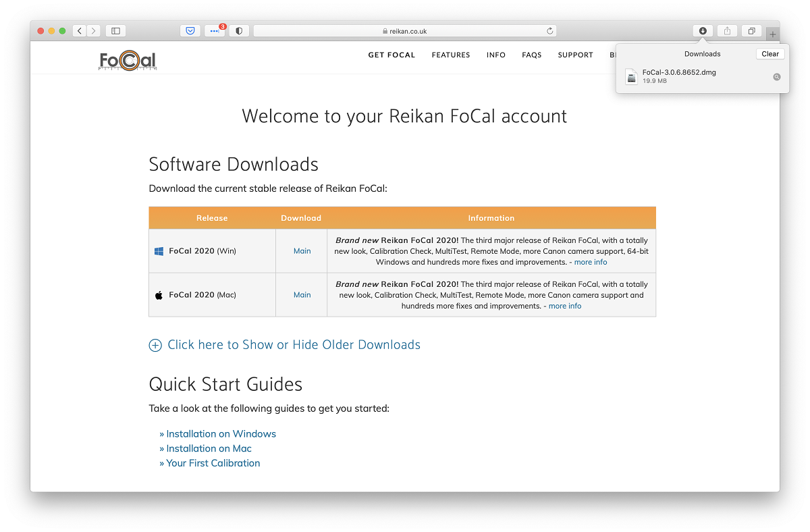Image resolution: width=810 pixels, height=532 pixels.
Task: Click the Downloads toolbar button
Action: (703, 31)
